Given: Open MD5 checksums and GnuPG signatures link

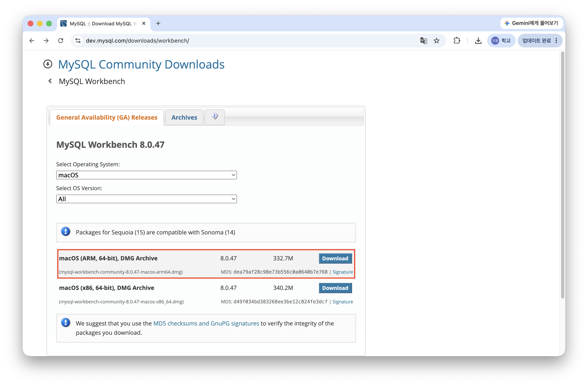Looking at the screenshot, I should pyautogui.click(x=206, y=323).
